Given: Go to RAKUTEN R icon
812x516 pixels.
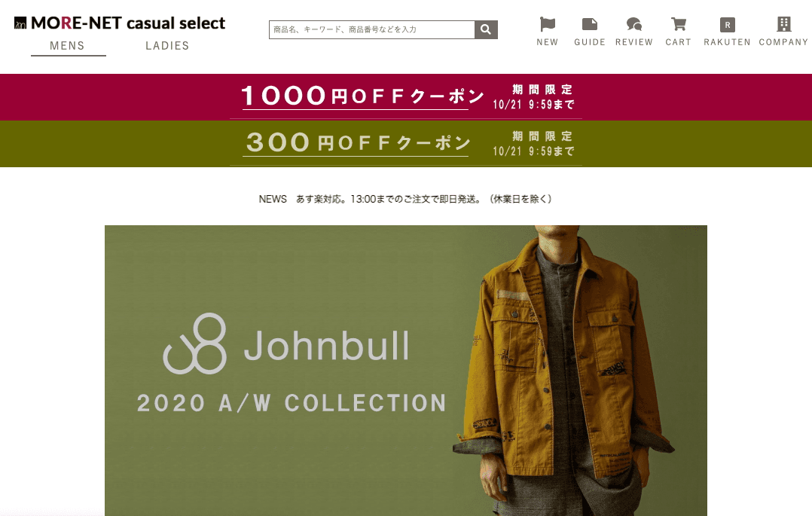Looking at the screenshot, I should 727,24.
